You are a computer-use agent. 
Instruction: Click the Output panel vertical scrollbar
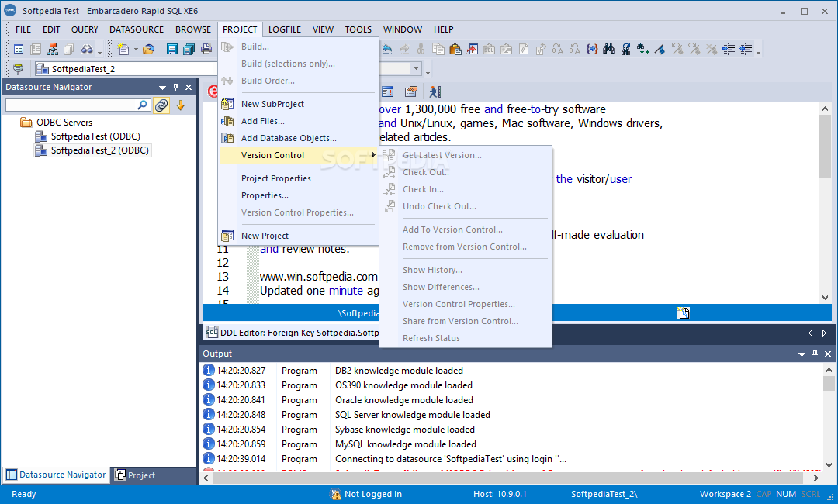pyautogui.click(x=829, y=416)
